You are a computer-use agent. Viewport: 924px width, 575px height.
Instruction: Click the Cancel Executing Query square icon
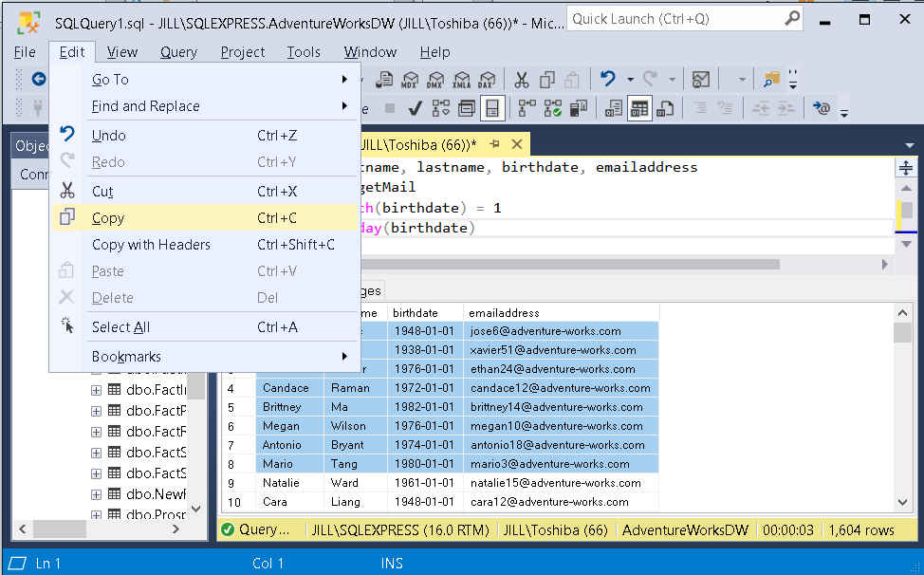pyautogui.click(x=390, y=108)
